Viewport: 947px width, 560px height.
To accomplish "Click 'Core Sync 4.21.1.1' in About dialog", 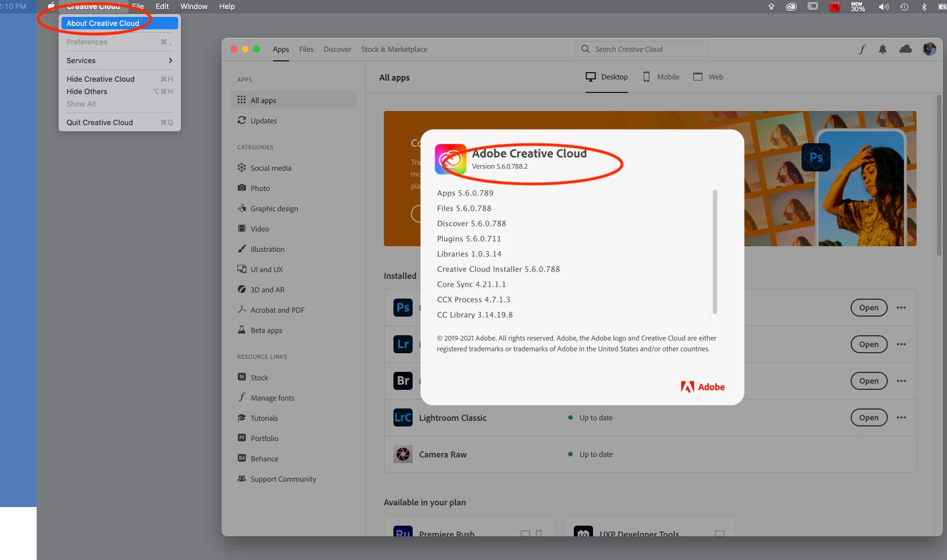I will point(471,284).
